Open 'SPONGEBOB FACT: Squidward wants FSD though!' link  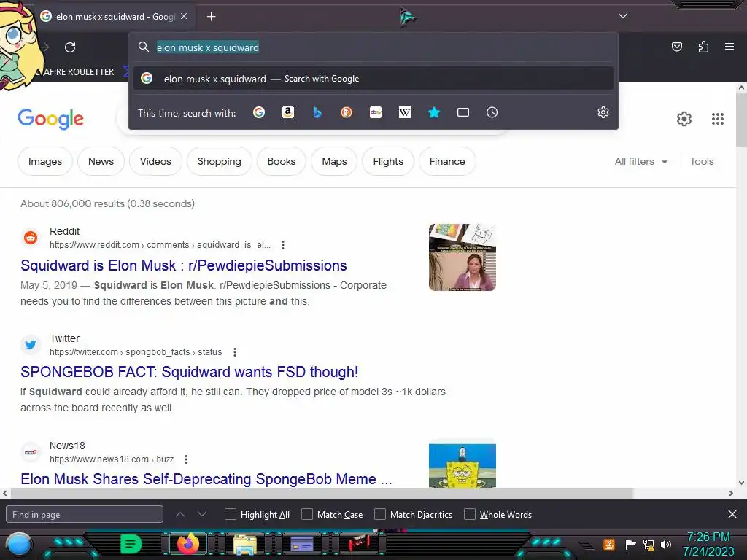pos(189,372)
